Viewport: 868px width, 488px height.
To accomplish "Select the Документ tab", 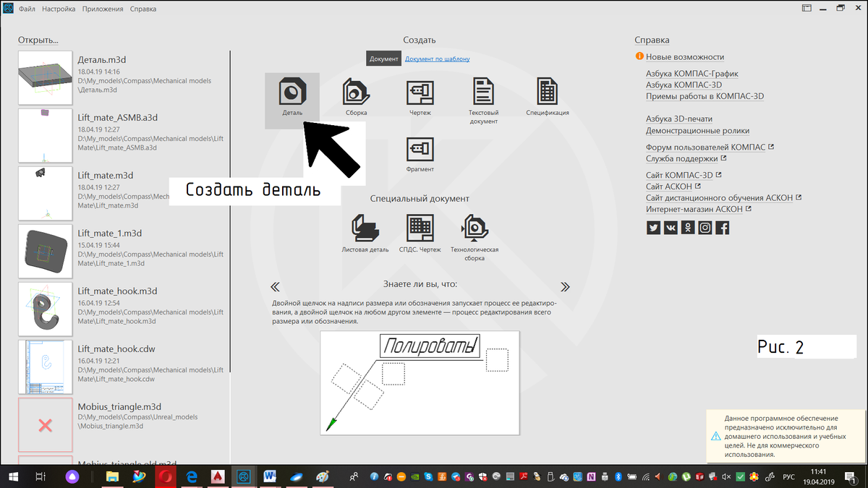I will [x=383, y=59].
